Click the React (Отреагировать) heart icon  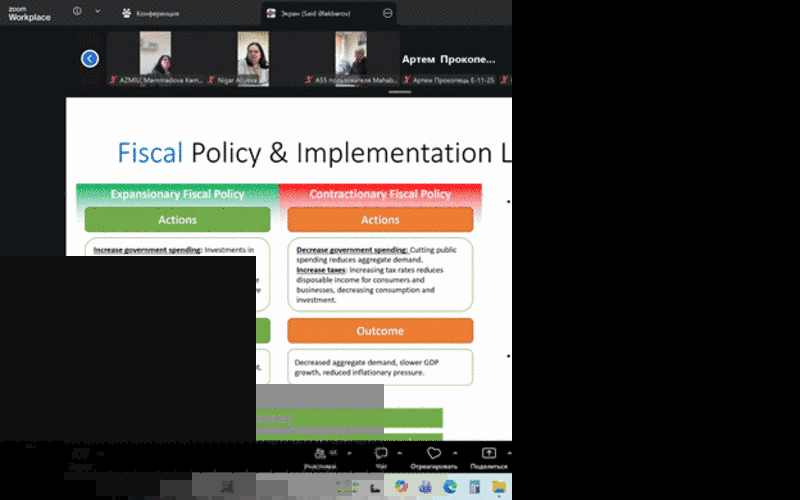(x=433, y=454)
